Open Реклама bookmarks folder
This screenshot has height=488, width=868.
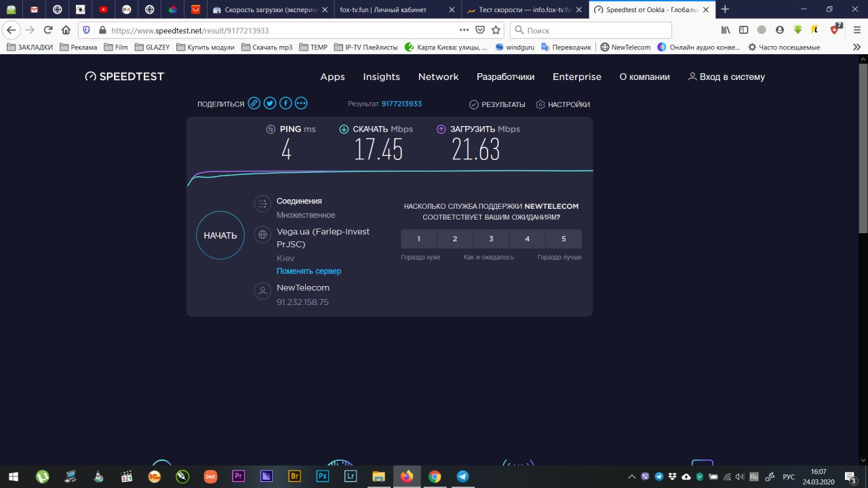pyautogui.click(x=79, y=47)
